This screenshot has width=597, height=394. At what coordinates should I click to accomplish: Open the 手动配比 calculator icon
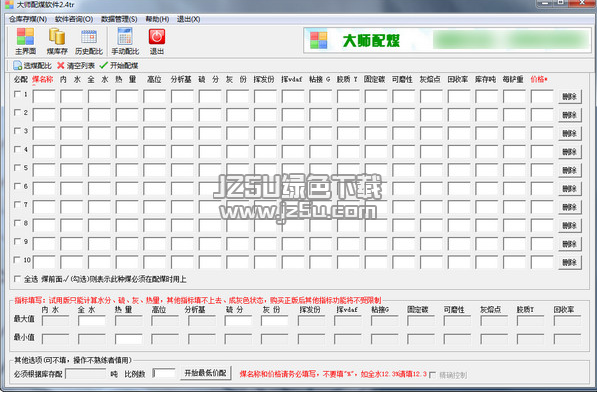[125, 37]
